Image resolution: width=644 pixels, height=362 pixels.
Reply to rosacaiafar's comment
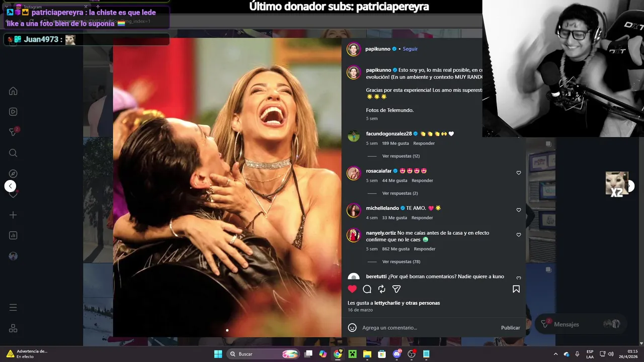[422, 180]
